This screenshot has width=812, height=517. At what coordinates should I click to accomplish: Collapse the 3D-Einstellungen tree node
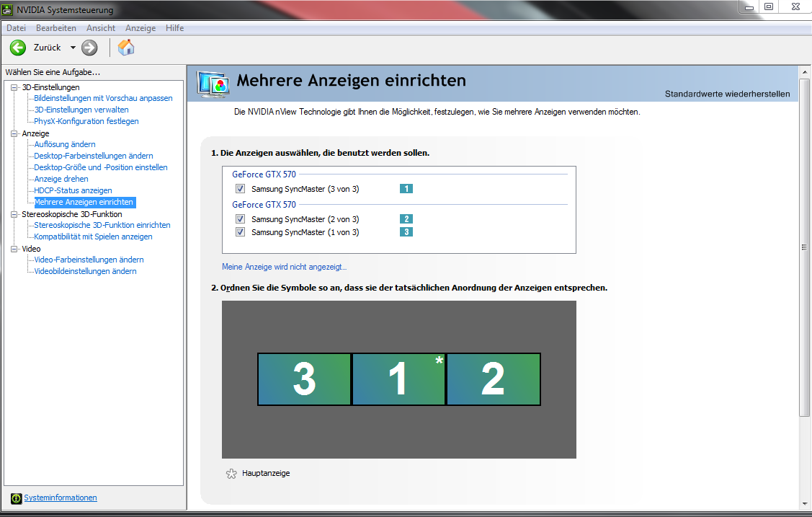click(14, 87)
